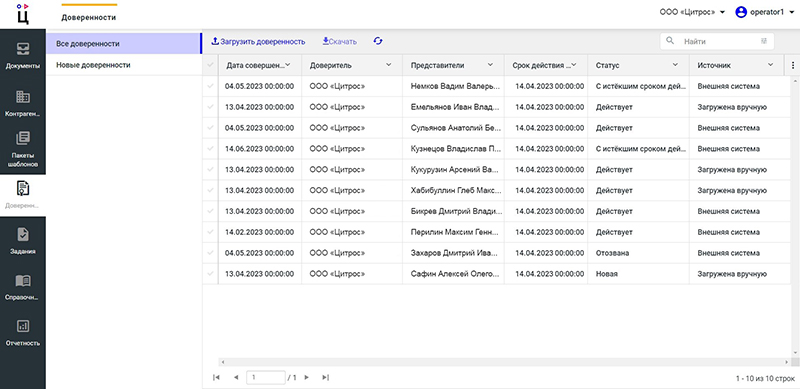
Task: Click the Отозвана status cell
Action: (x=638, y=253)
